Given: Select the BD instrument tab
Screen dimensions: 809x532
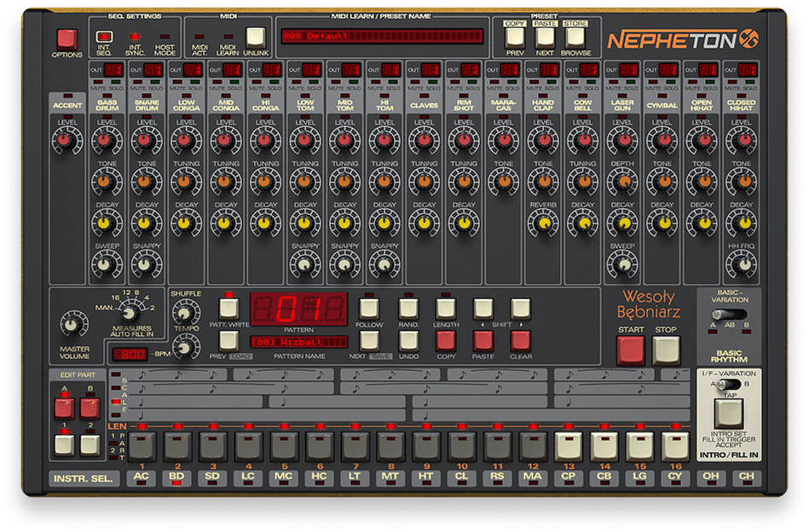Looking at the screenshot, I should point(176,479).
